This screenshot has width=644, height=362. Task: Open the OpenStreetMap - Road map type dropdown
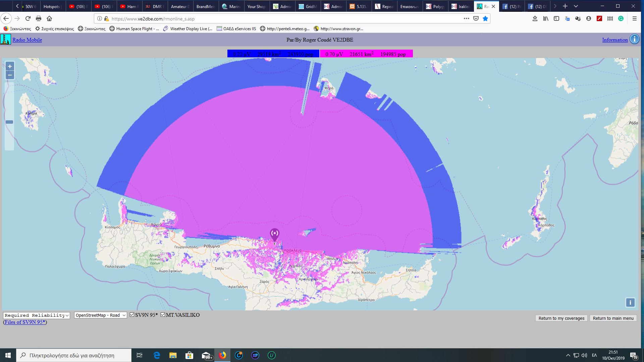(100, 315)
